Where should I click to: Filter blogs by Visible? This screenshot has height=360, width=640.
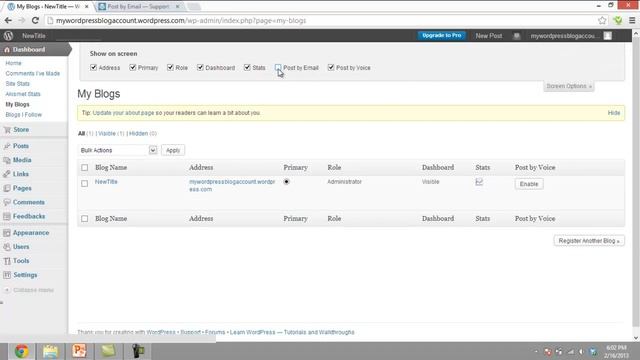(x=107, y=134)
